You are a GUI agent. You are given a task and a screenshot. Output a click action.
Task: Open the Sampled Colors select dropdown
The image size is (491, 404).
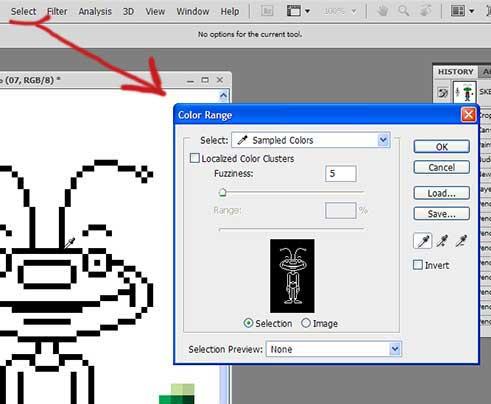pos(311,140)
